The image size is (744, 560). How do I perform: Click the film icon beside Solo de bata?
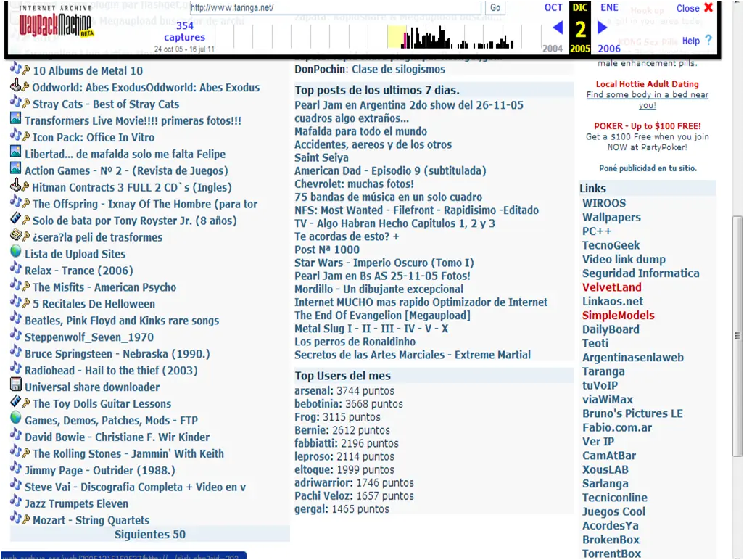point(16,218)
